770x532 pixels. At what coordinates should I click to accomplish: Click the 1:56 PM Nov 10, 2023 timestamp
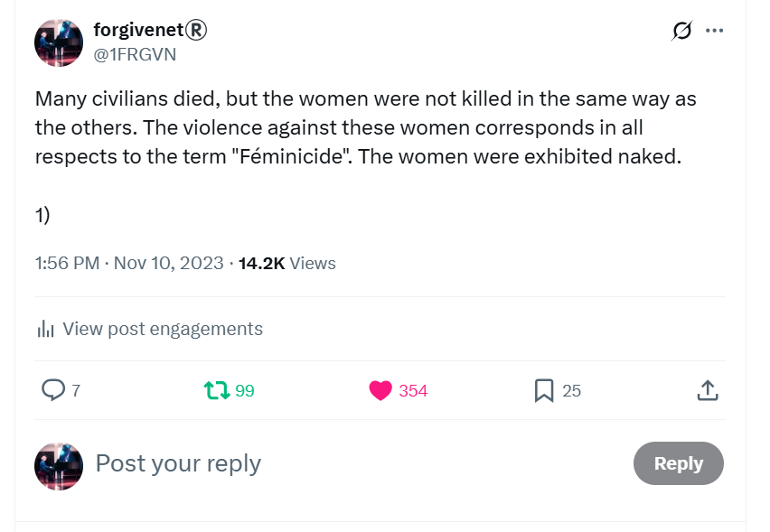[x=129, y=263]
